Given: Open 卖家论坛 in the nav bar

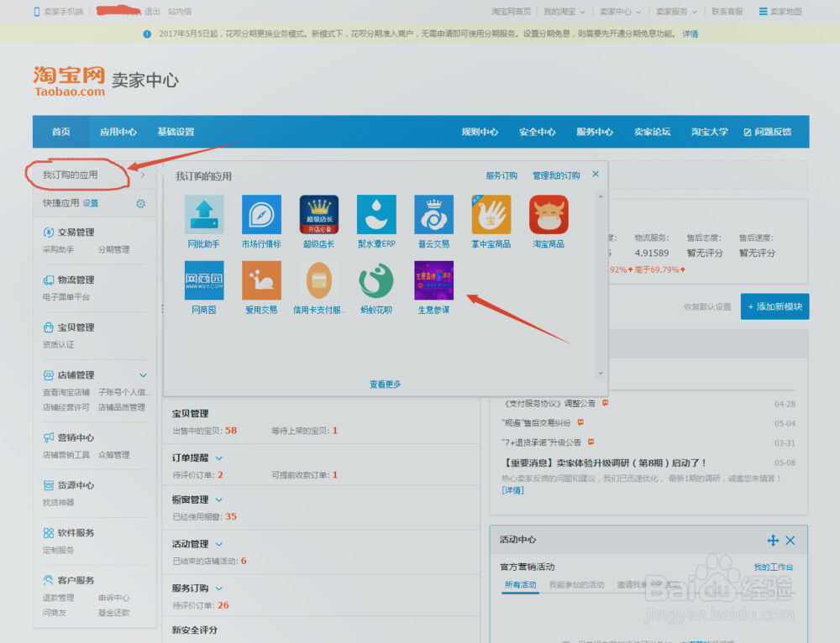Looking at the screenshot, I should pos(653,132).
